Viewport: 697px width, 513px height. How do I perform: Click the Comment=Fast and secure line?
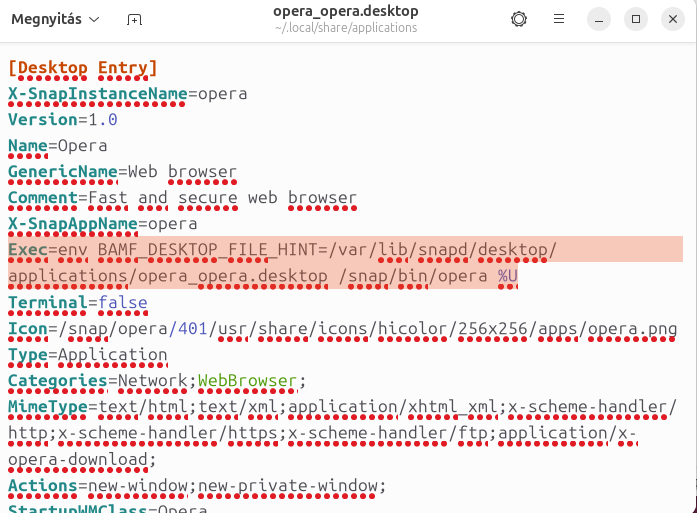[x=182, y=199]
